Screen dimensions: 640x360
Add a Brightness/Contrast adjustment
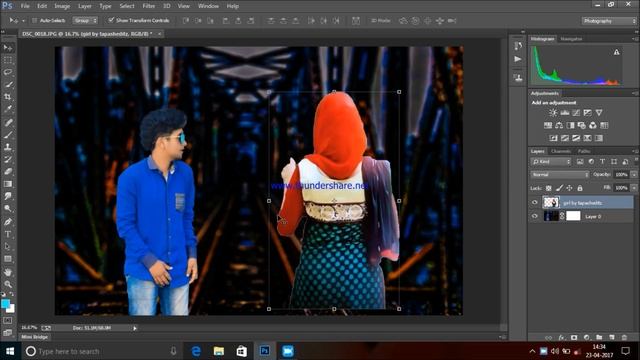[x=553, y=113]
